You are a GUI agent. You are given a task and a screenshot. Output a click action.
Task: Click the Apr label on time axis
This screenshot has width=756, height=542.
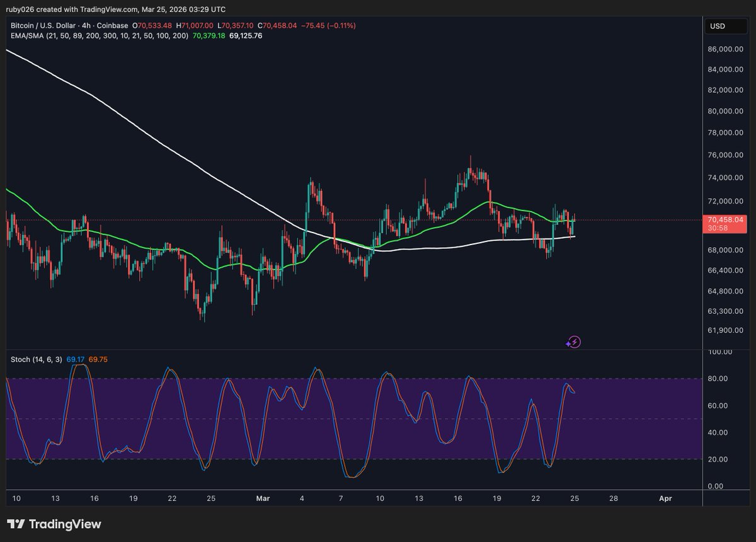[x=665, y=498]
